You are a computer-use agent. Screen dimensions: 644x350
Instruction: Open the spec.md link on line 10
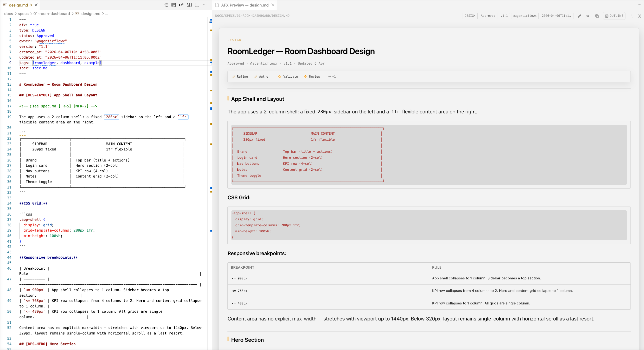click(x=40, y=68)
